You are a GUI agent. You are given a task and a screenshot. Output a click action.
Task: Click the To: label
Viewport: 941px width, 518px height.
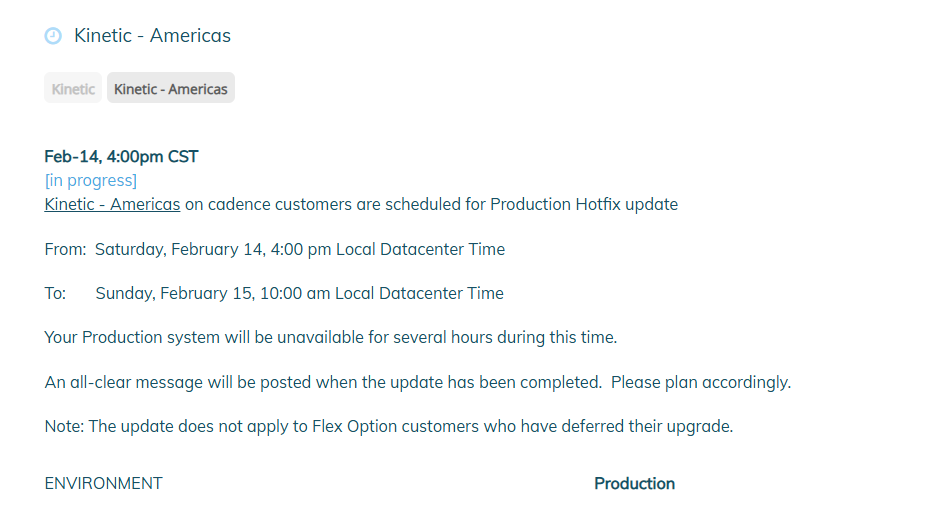[x=55, y=294]
